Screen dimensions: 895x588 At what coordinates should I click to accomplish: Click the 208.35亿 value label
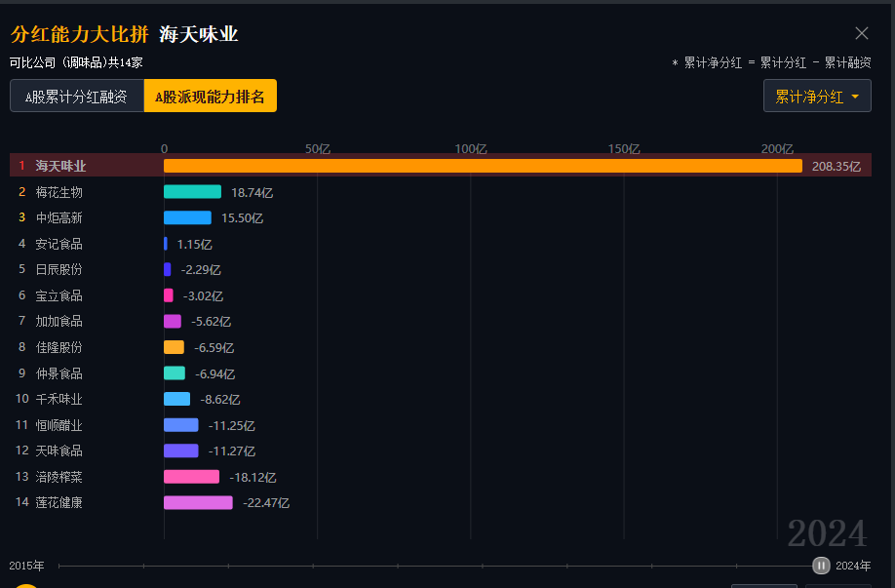837,167
